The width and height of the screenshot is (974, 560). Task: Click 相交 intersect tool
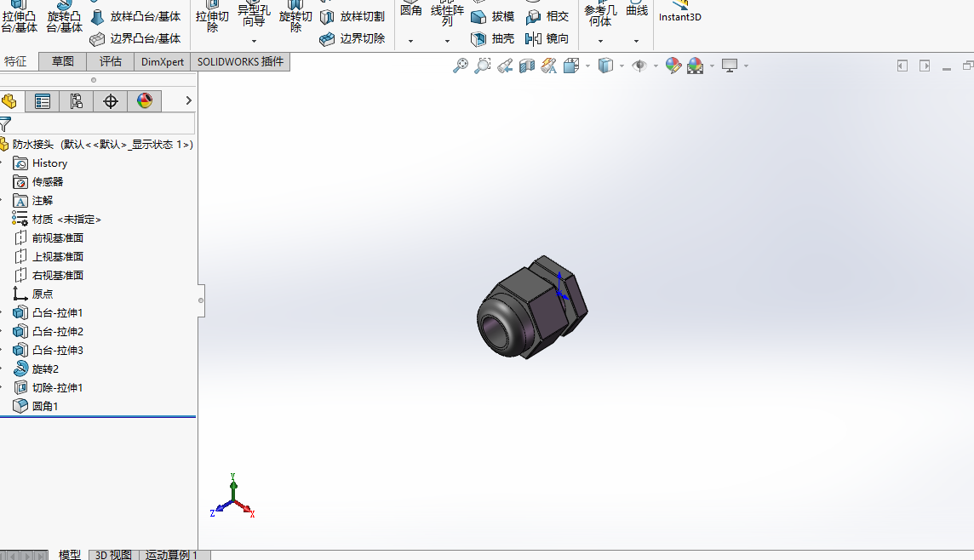[547, 17]
